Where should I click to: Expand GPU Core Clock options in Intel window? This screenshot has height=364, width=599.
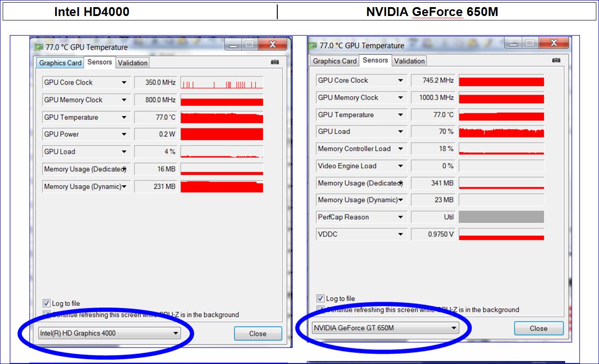(124, 83)
